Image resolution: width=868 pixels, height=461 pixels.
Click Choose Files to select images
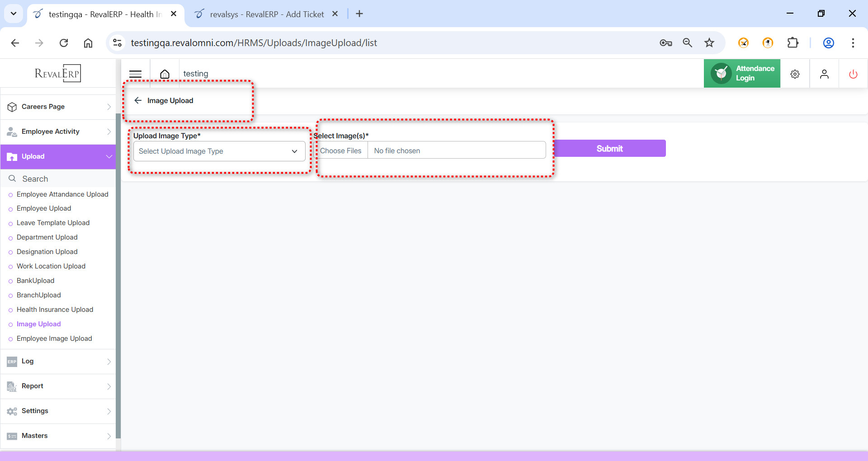341,151
